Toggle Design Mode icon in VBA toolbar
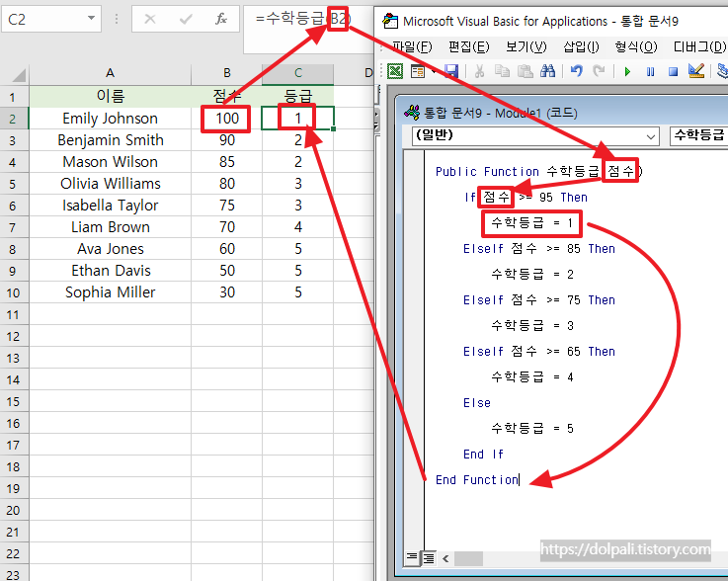 [x=696, y=71]
